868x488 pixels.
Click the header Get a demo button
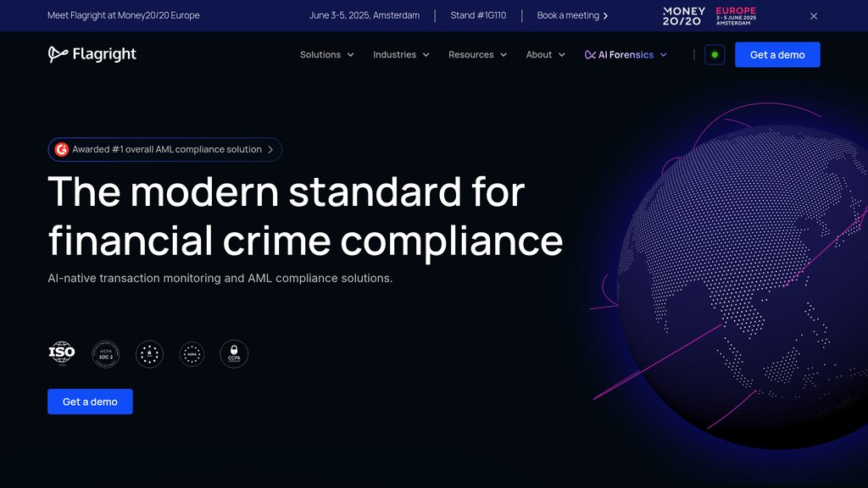(777, 55)
